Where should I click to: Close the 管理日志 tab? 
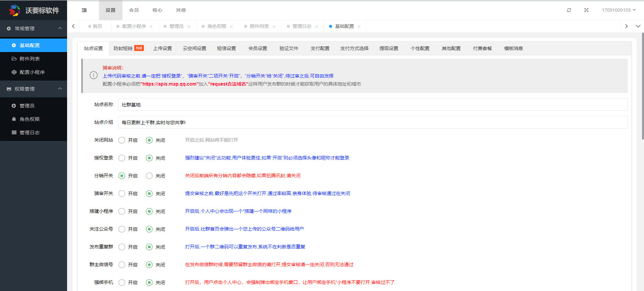(x=316, y=27)
